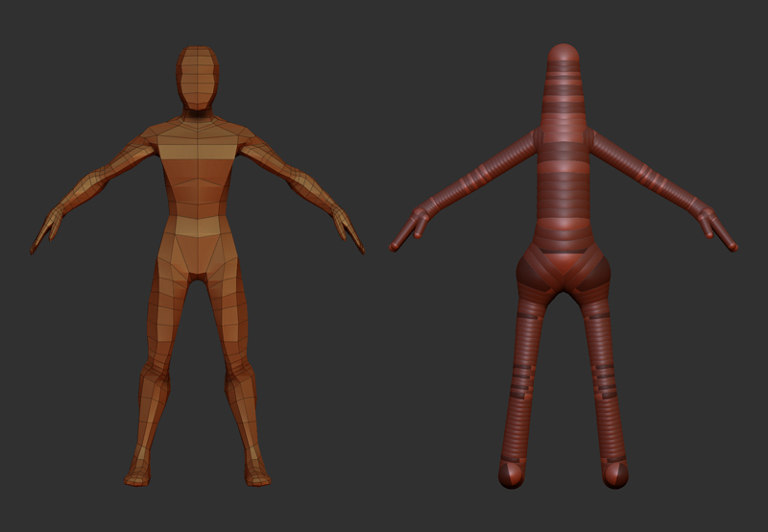Click the ZSphere figure's right-side foot sphere
This screenshot has width=768, height=532.
point(615,474)
